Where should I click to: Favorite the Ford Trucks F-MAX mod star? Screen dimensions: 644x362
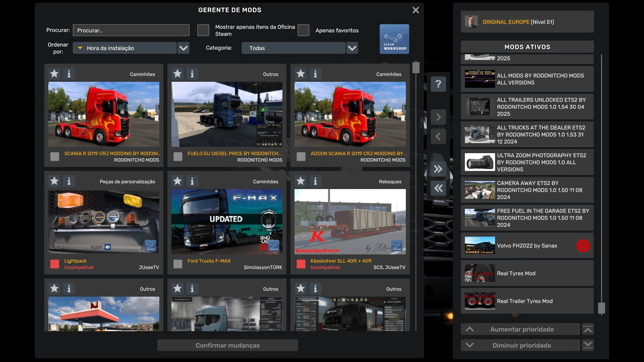tap(177, 181)
